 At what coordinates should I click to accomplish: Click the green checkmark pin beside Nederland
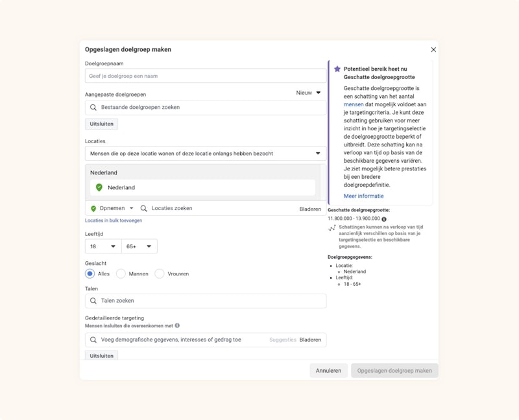click(x=98, y=187)
